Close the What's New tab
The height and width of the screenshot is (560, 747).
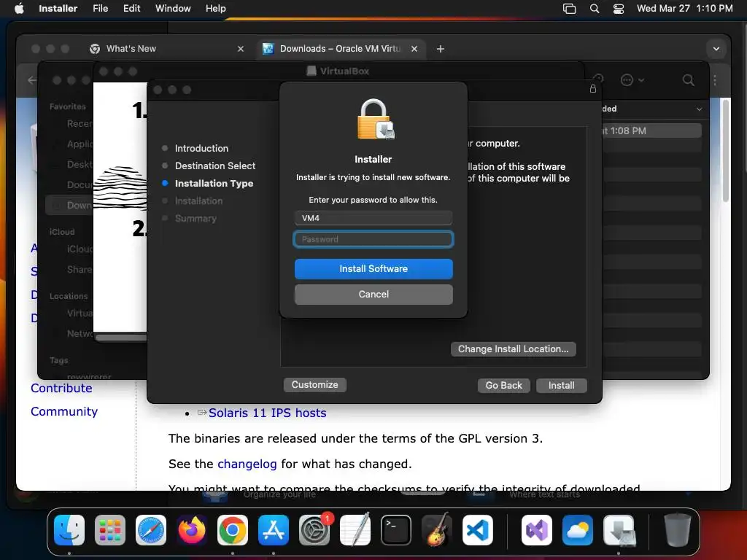coord(241,49)
